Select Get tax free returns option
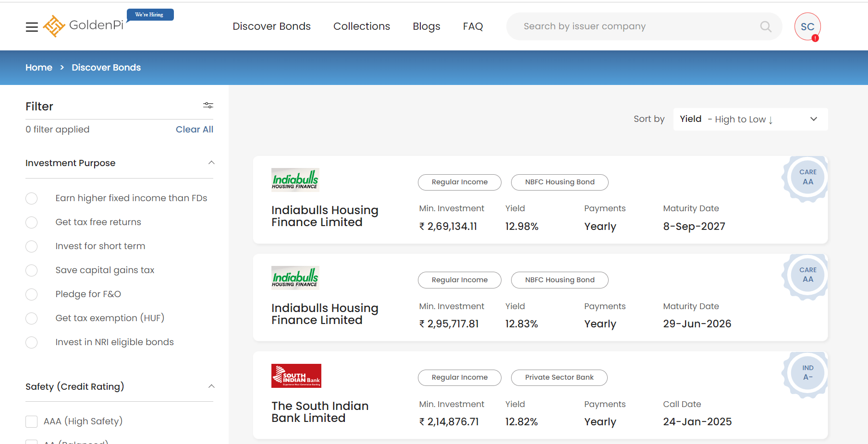 click(32, 223)
